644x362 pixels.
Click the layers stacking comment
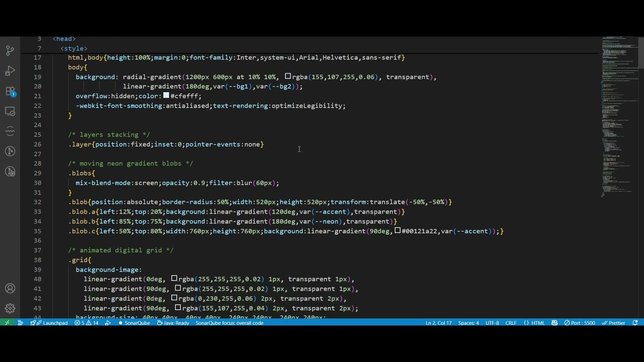pos(109,135)
